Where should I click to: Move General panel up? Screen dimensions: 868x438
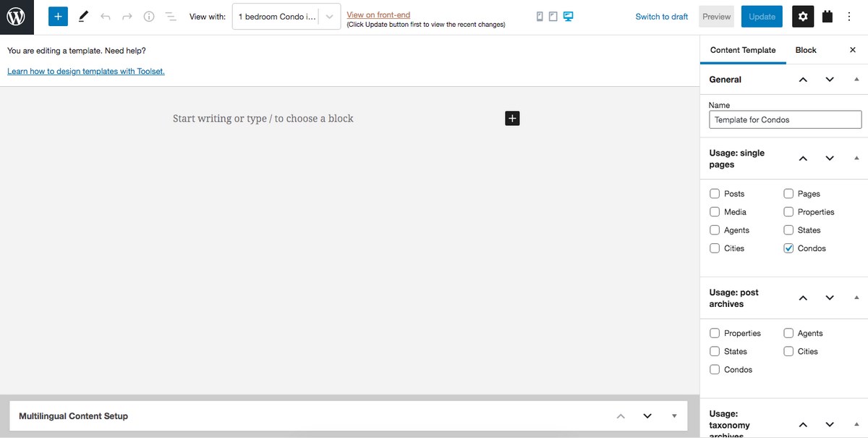[803, 80]
